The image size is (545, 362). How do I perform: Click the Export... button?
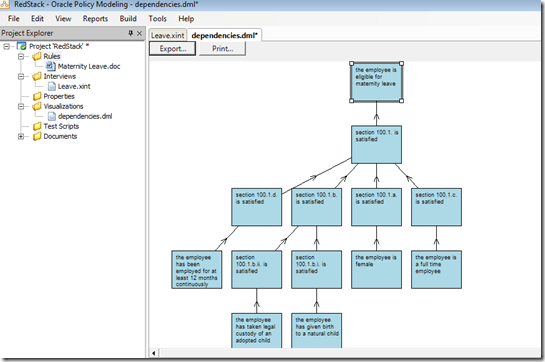tap(173, 49)
